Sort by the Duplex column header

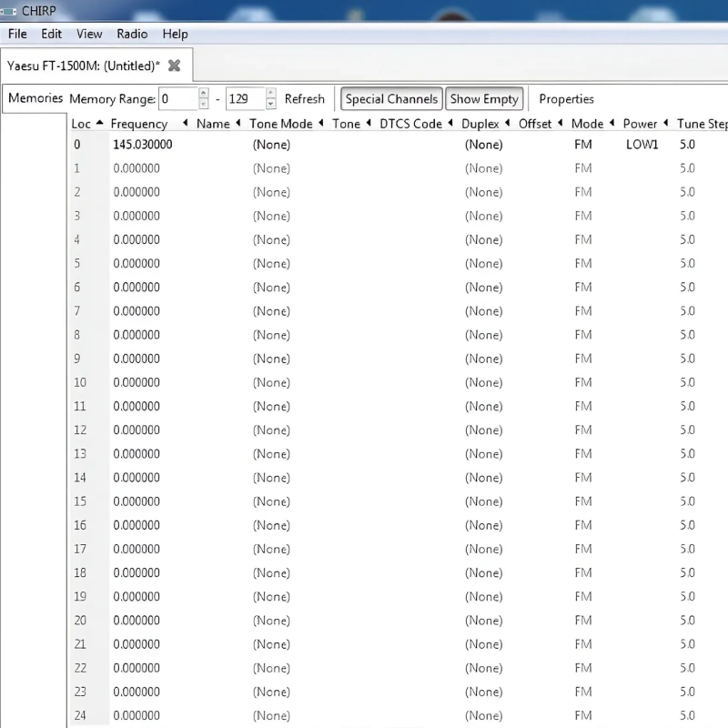pos(480,124)
